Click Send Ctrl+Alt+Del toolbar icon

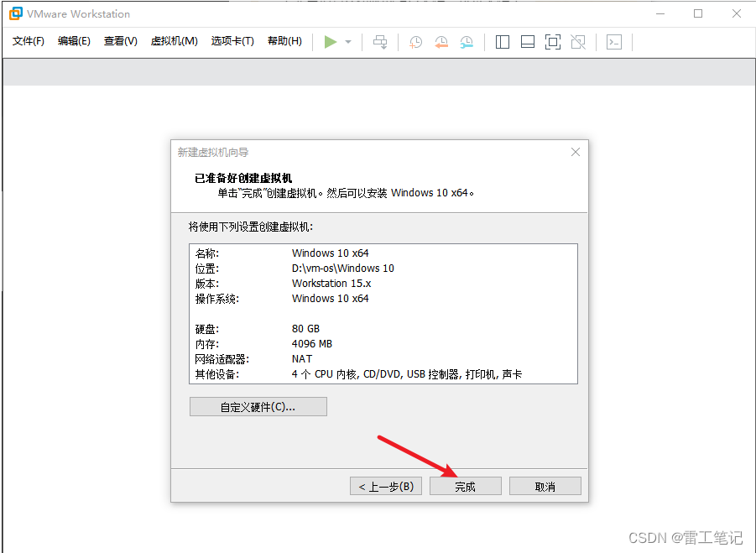[x=380, y=42]
